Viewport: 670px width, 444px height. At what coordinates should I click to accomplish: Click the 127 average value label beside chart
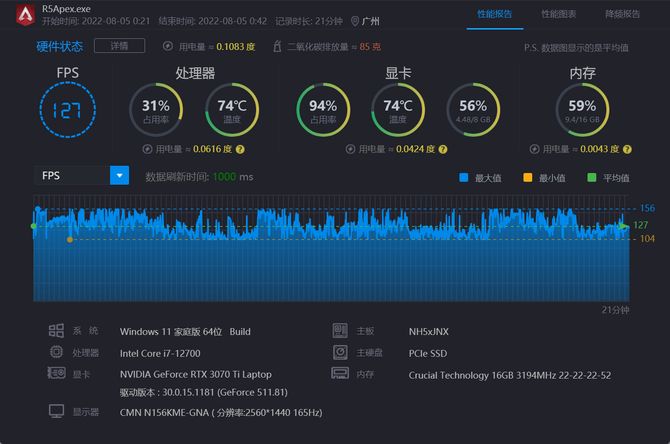[x=641, y=225]
